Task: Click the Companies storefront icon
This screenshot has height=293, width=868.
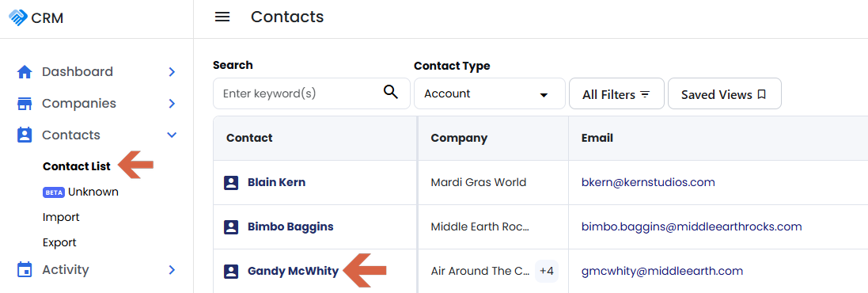Action: coord(25,104)
